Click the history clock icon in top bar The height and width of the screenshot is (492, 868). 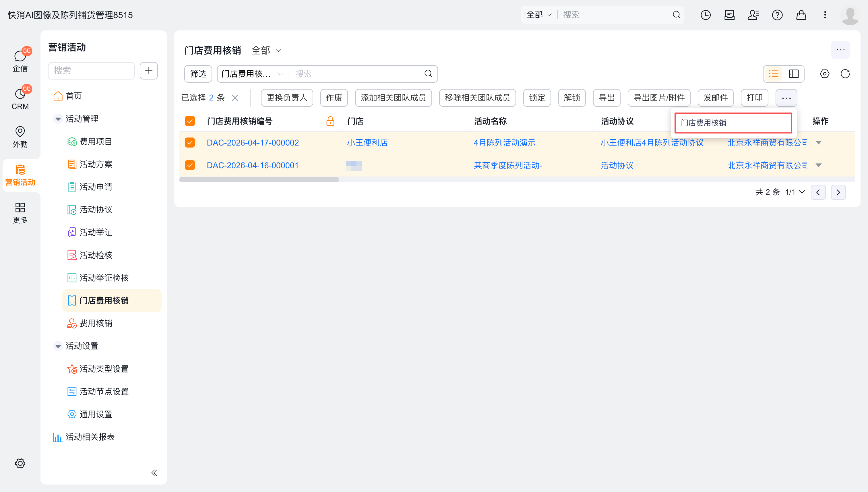[x=706, y=15]
